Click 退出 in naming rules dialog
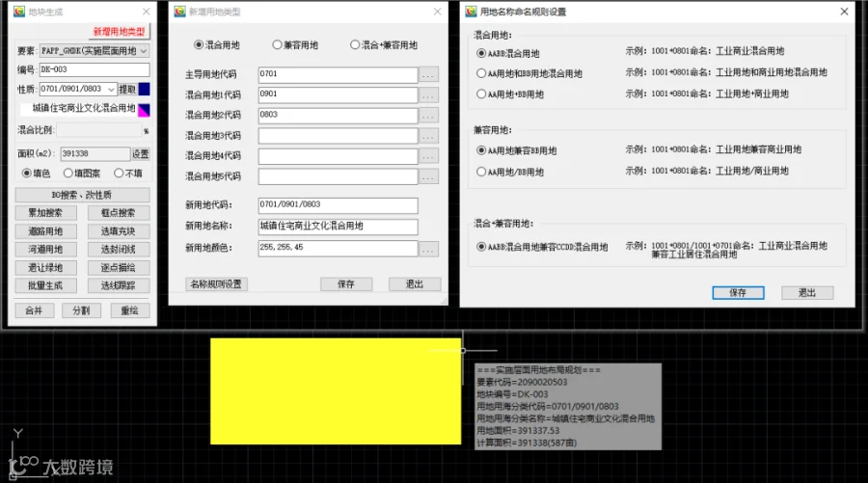 pos(807,293)
